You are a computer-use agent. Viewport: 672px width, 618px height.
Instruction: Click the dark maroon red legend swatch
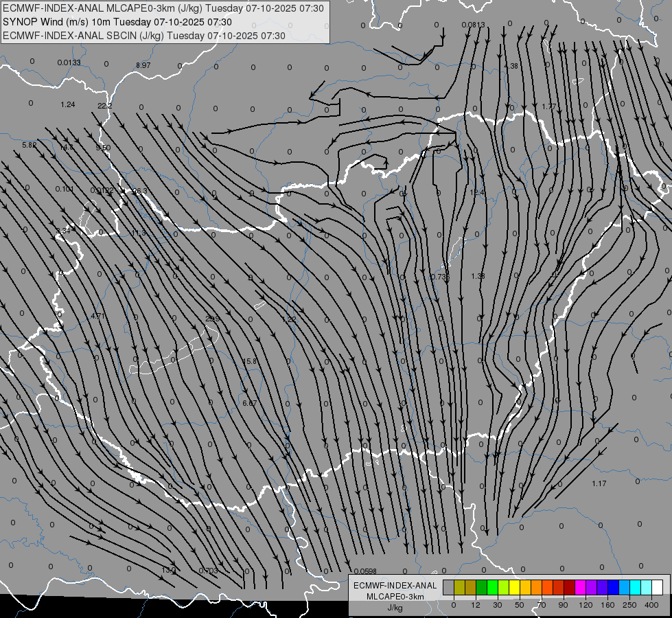570,587
